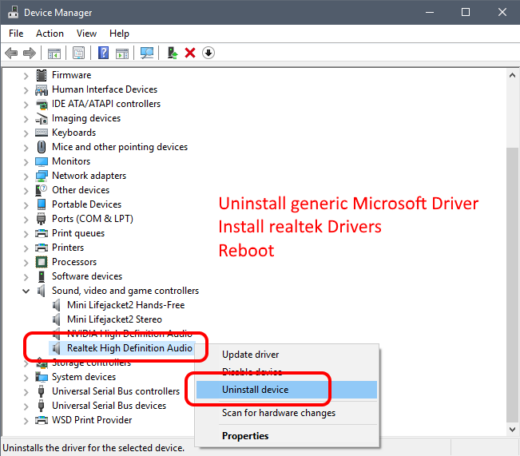The width and height of the screenshot is (520, 456).
Task: Click the Forward arrow toolbar icon
Action: 29,53
